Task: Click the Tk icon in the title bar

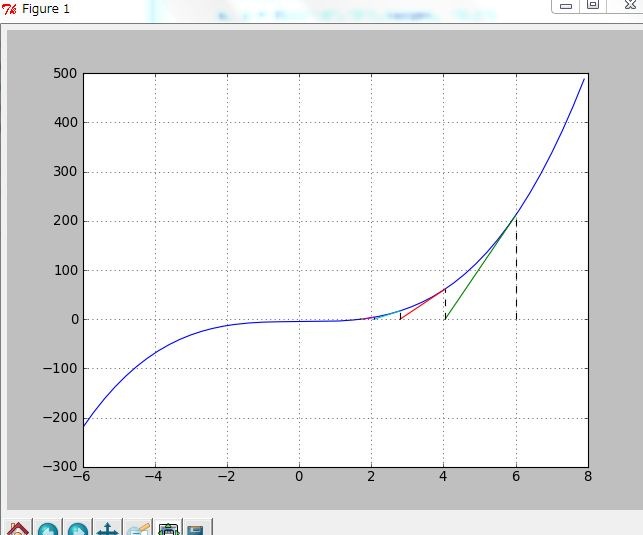Action: pos(9,8)
